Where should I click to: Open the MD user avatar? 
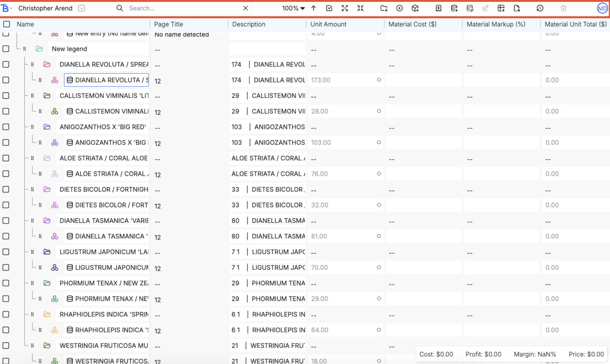click(x=602, y=8)
